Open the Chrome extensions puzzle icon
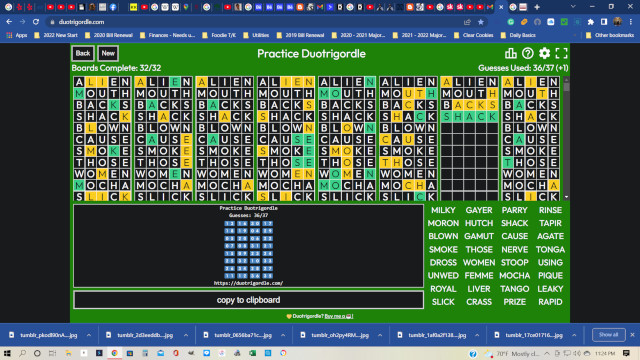640x360 pixels. point(591,22)
